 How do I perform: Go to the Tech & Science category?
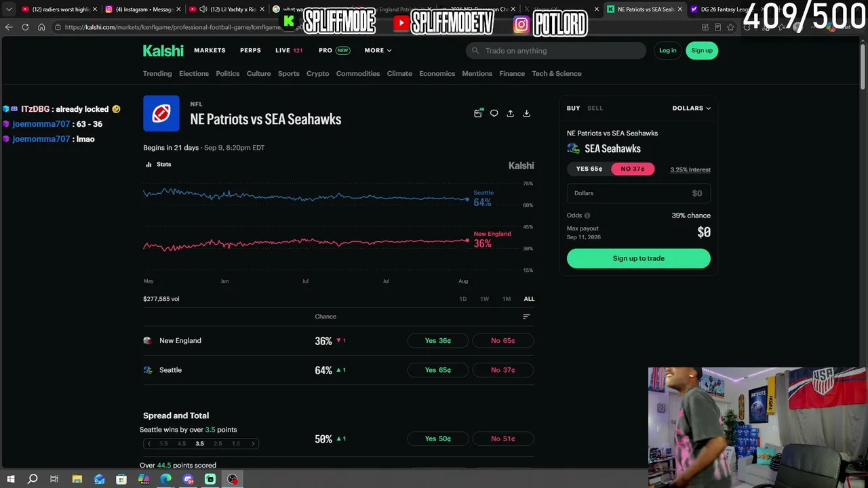(557, 73)
